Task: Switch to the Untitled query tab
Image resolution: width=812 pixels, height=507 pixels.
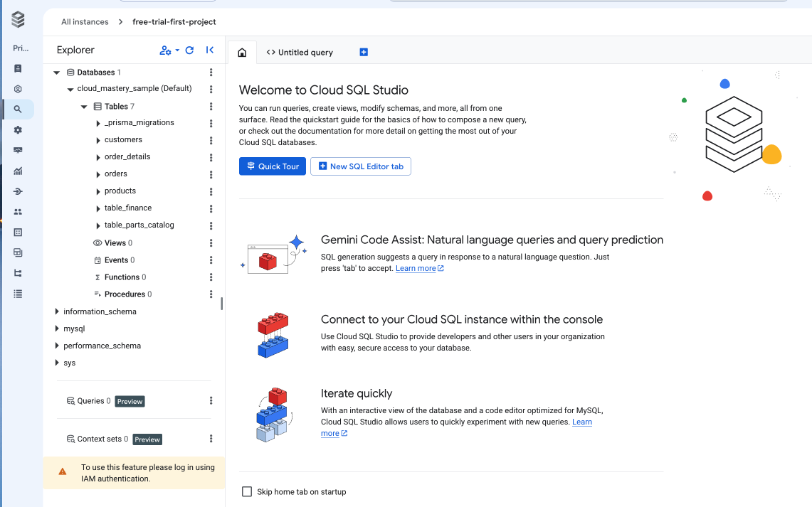Action: (300, 52)
